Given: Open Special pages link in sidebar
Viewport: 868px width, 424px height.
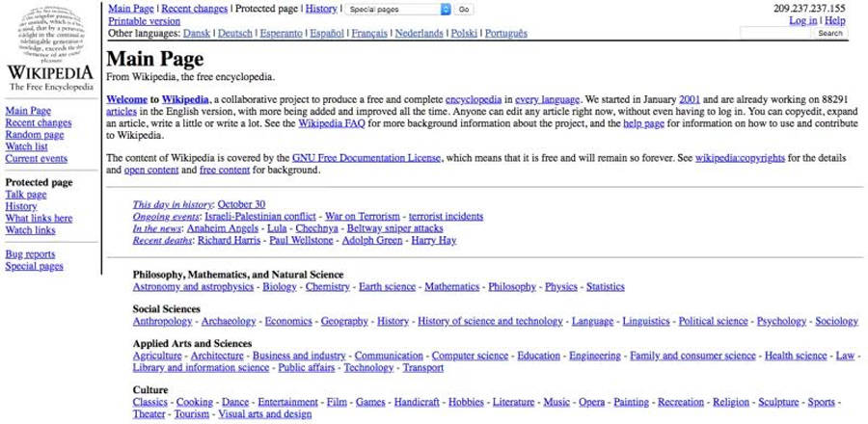Looking at the screenshot, I should coord(34,266).
